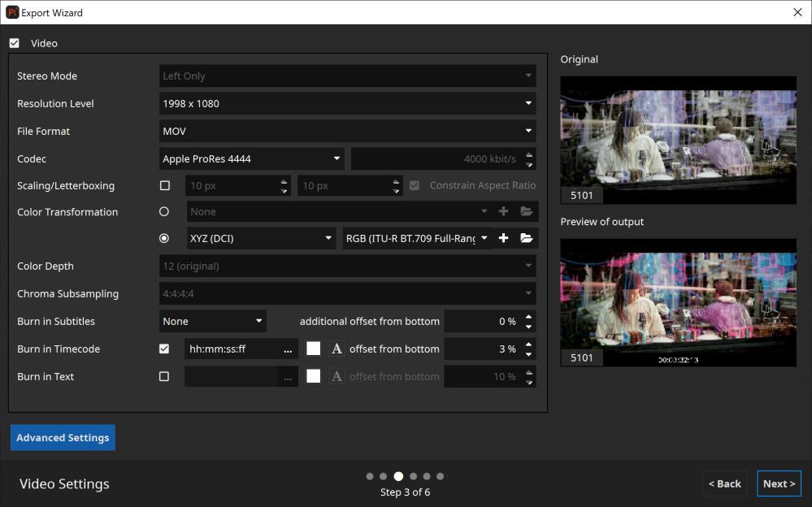
Task: Enable the Burn in Text checkbox
Action: 164,376
